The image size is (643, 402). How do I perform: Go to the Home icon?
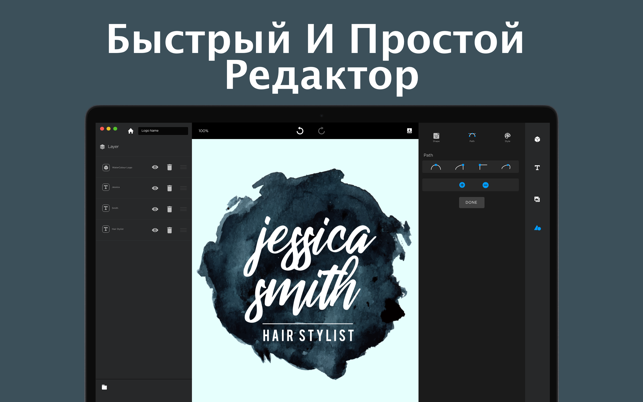pos(130,131)
